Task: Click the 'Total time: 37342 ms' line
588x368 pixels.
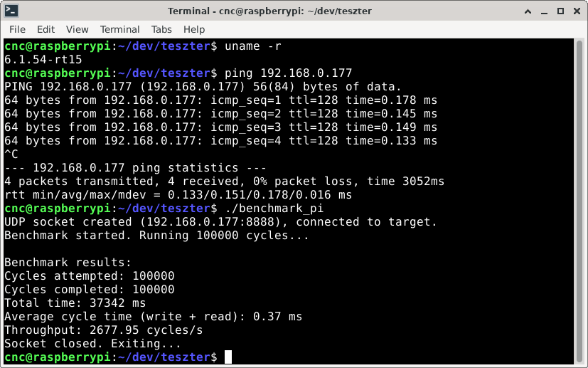Action: tap(75, 303)
